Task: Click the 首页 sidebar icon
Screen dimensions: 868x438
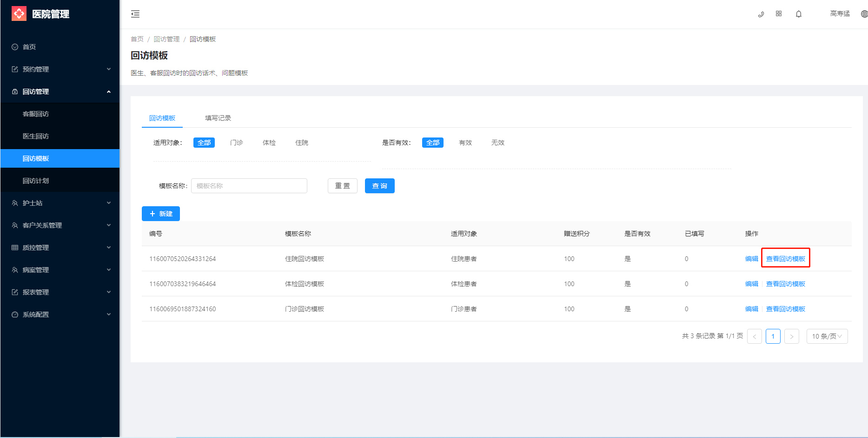Action: (15, 47)
